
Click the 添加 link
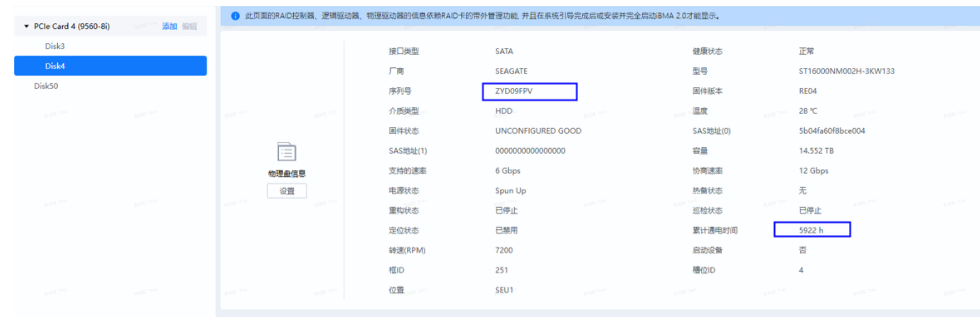(169, 26)
